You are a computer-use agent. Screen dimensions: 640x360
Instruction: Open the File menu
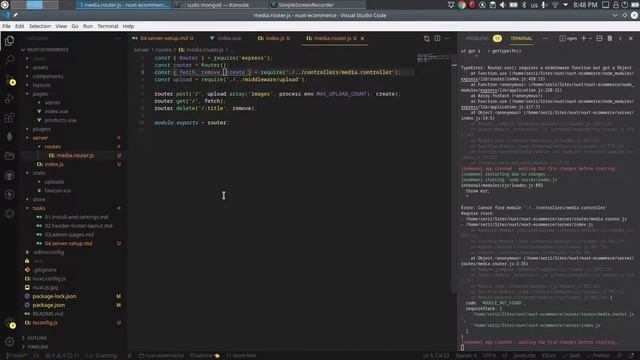point(7,26)
